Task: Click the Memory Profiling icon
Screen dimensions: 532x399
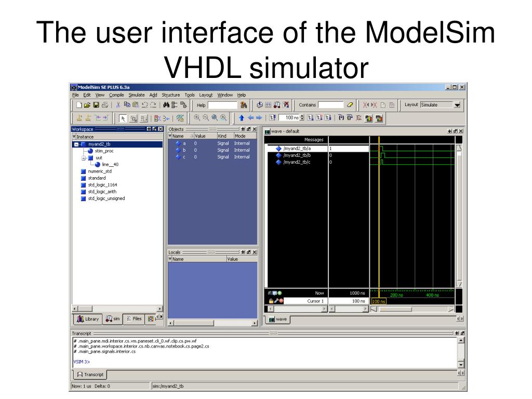Action: pos(379,118)
